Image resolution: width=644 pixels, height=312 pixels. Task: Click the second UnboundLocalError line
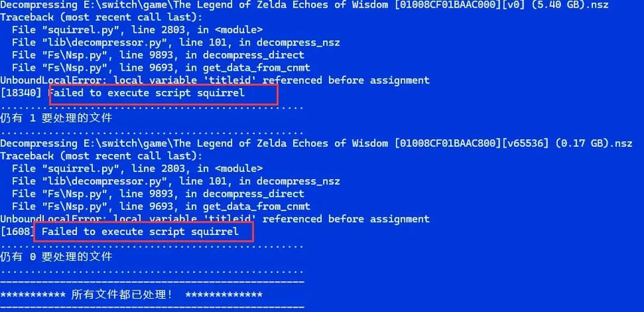(x=215, y=218)
